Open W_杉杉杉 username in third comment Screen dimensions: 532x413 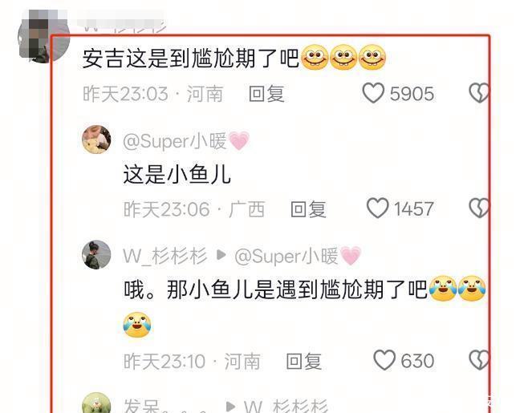click(x=164, y=256)
